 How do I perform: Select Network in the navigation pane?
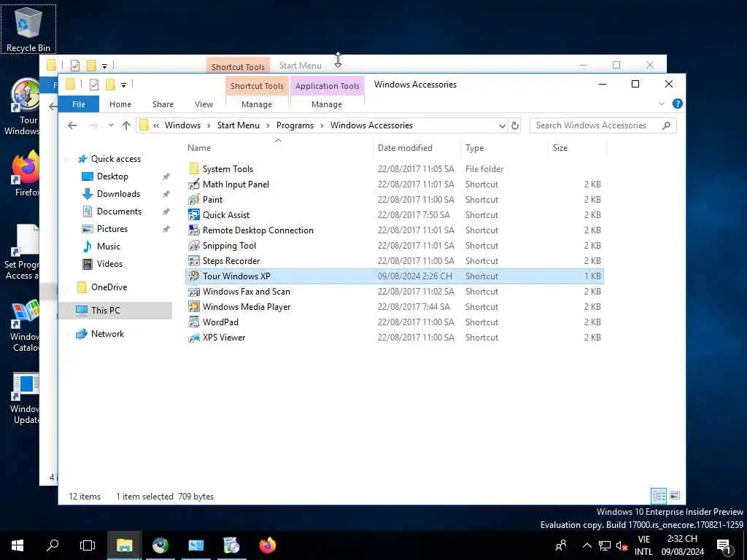tap(107, 334)
